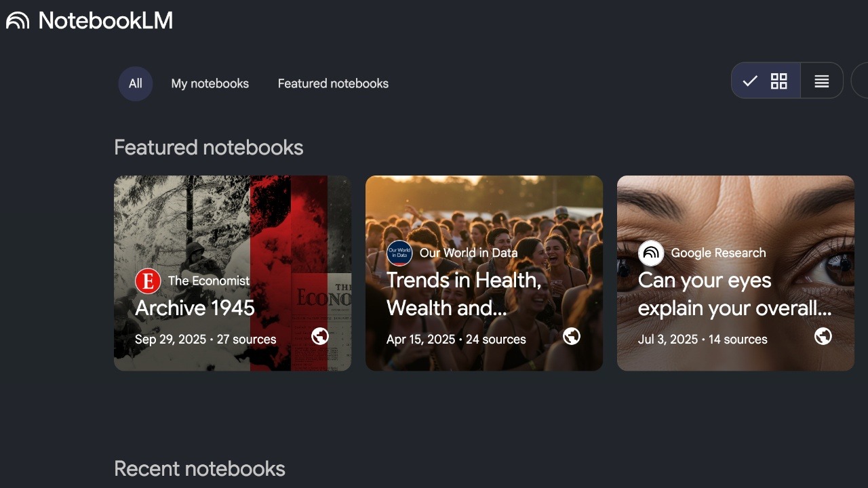
Task: Click the Featured notebooks section heading
Action: 208,147
